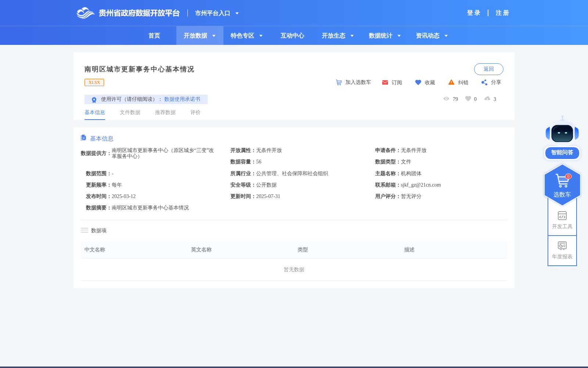The width and height of the screenshot is (588, 368).
Task: Click the heart icon for 收藏
Action: pos(418,82)
